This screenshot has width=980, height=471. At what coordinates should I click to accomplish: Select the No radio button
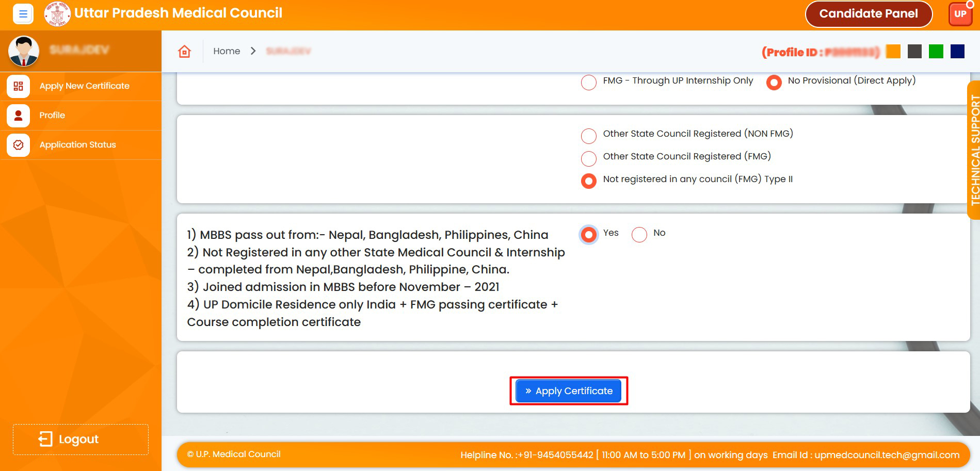click(639, 235)
